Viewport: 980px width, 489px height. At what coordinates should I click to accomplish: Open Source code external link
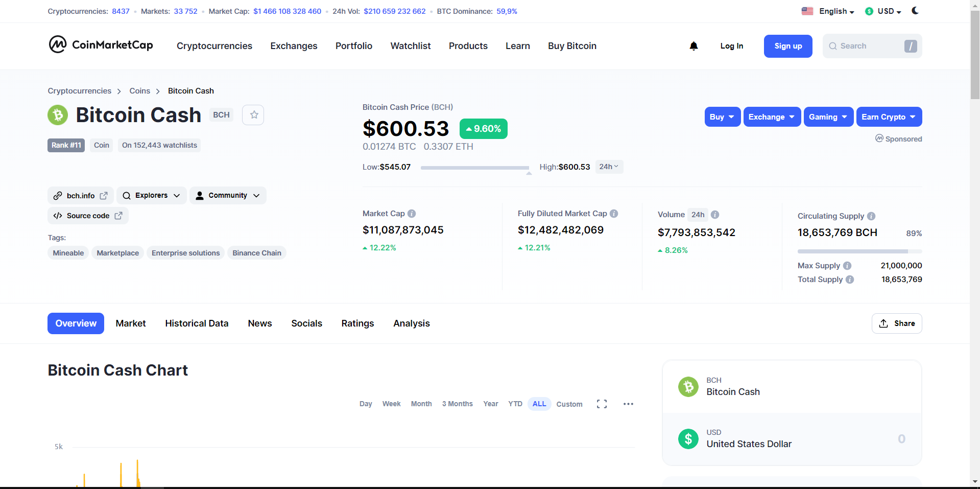88,216
